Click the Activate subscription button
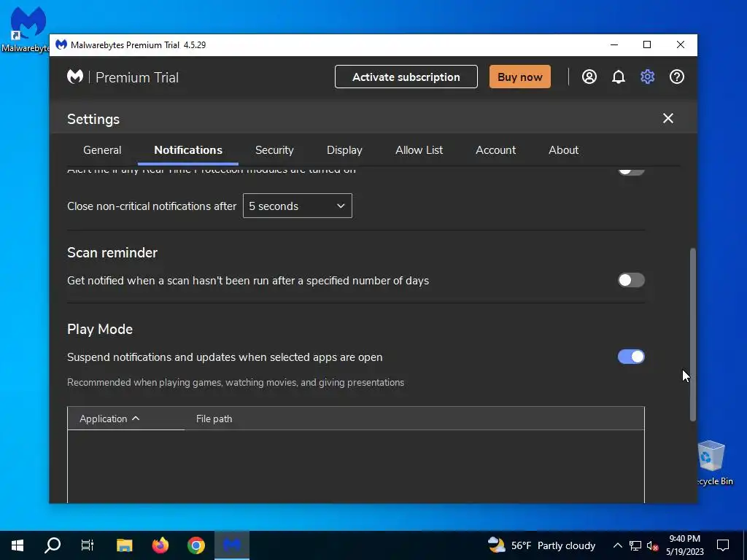 (406, 77)
